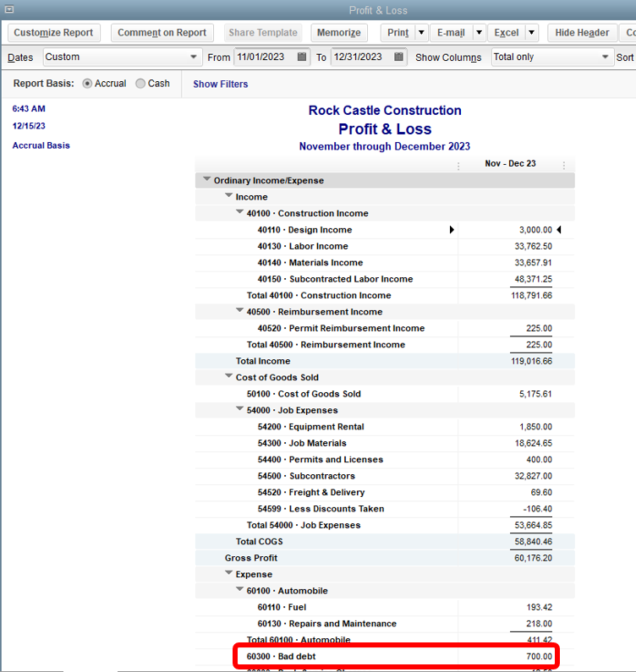Click the Excel button
636x672 pixels.
(x=507, y=33)
